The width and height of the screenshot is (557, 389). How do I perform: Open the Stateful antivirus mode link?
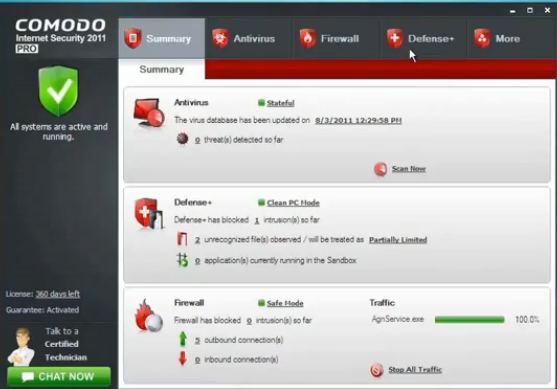click(281, 103)
